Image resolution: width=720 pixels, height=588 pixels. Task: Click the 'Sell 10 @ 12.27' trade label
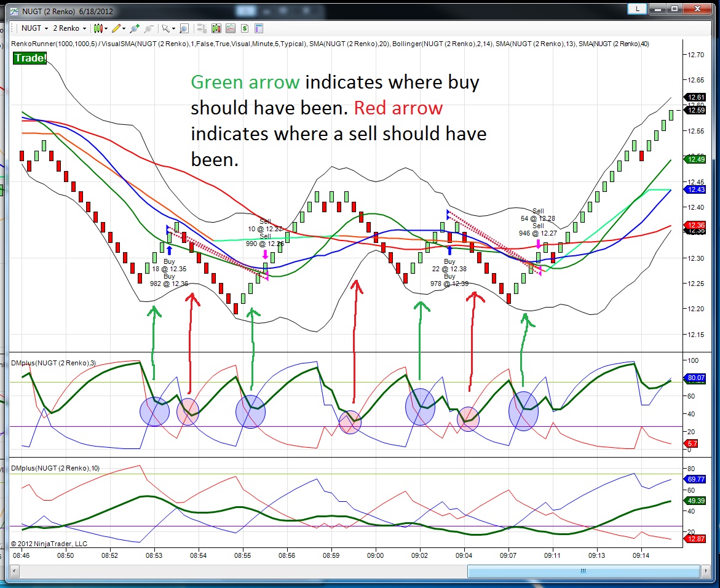click(x=265, y=225)
